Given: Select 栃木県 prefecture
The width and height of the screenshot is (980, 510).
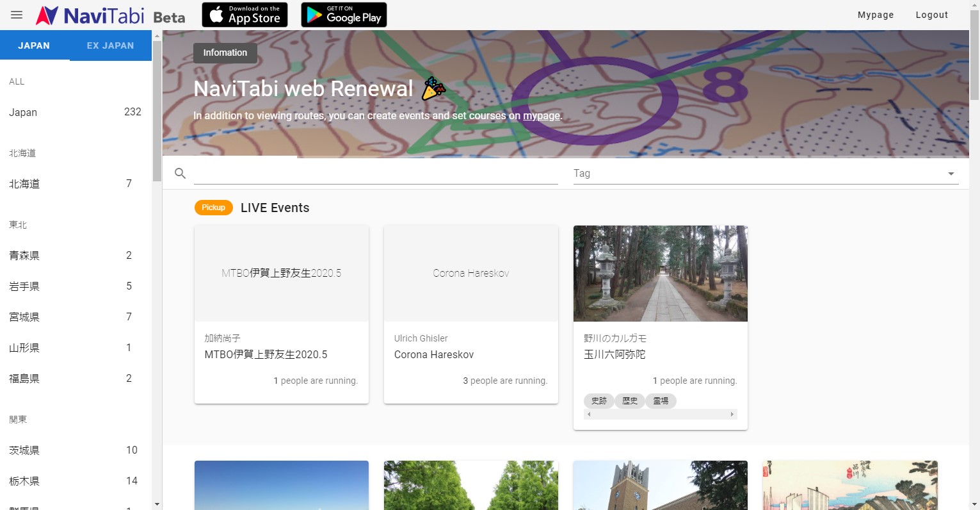Looking at the screenshot, I should coord(76,481).
